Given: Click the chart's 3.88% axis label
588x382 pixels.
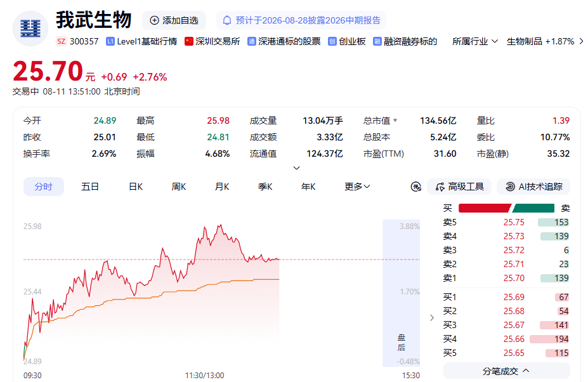Looking at the screenshot, I should click(410, 227).
